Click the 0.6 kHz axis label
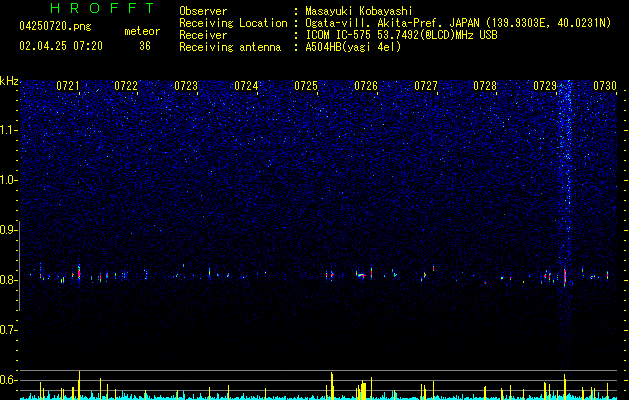This screenshot has height=400, width=629. tap(8, 380)
